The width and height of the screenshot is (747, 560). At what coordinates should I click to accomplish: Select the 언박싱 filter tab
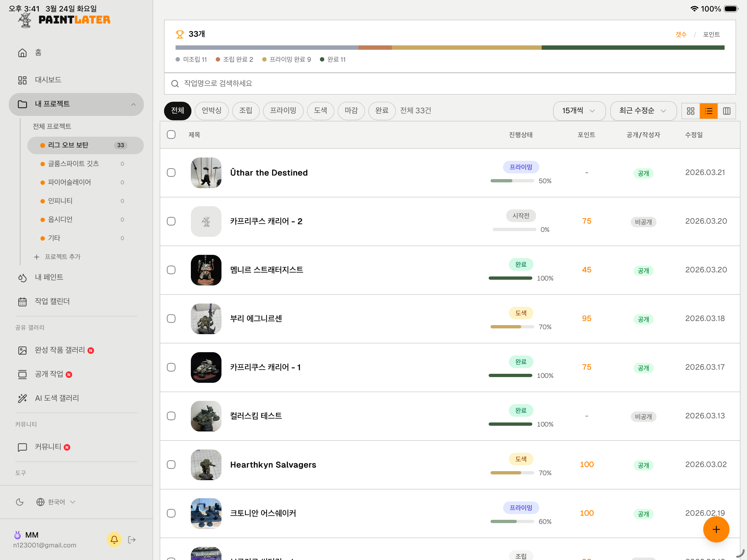pos(211,110)
